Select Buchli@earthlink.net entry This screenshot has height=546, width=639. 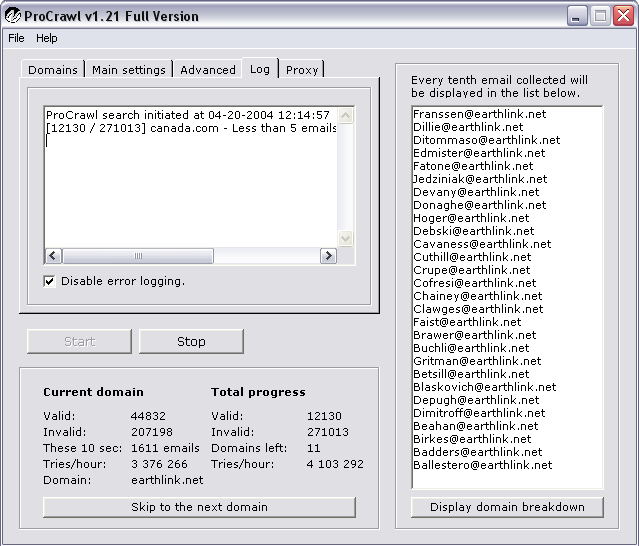tap(471, 348)
